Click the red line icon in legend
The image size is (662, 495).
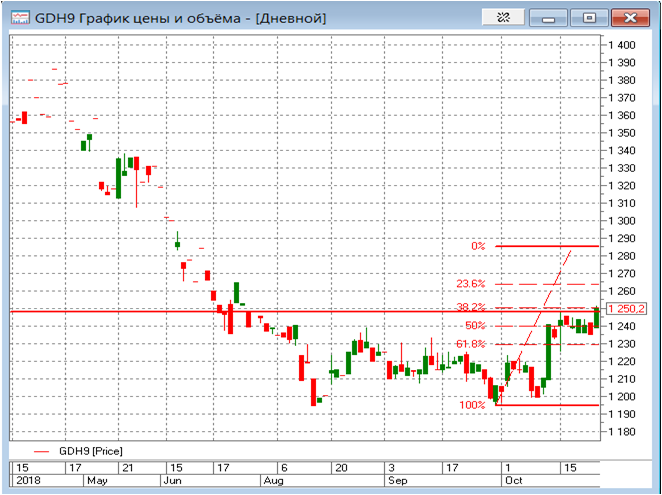[40, 452]
